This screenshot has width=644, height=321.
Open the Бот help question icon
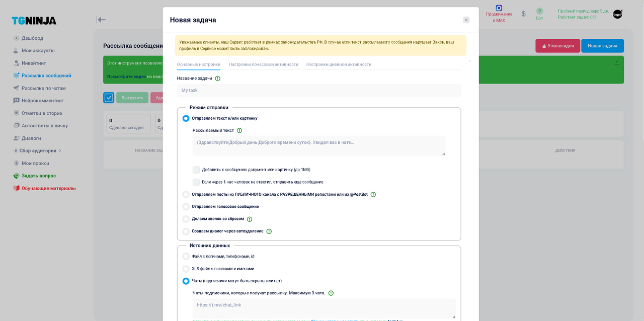coord(539,11)
